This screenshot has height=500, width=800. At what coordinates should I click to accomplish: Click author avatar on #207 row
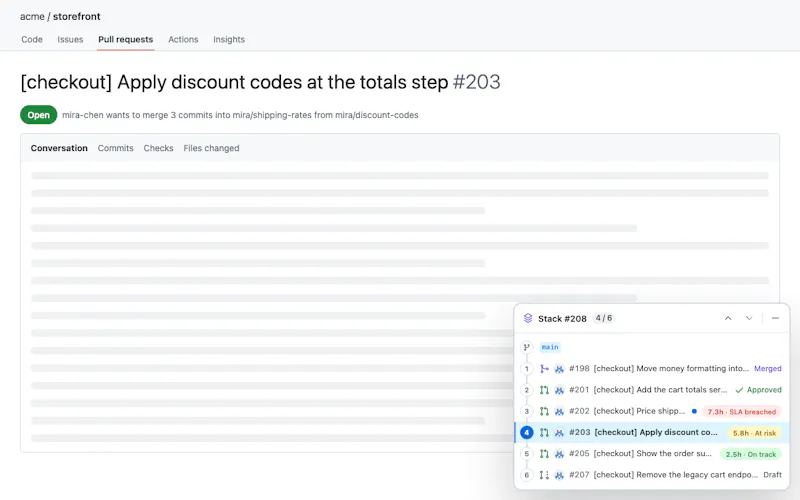pos(559,475)
